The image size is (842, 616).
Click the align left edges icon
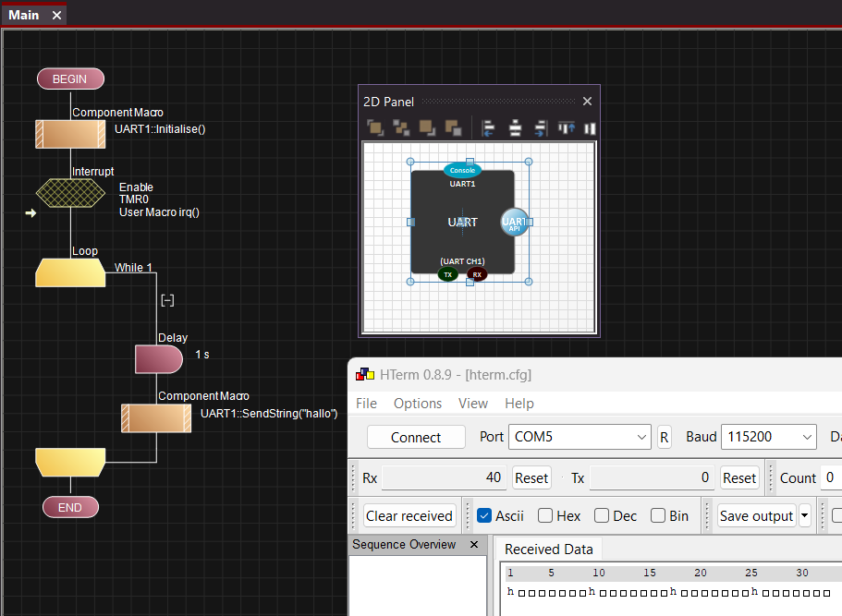[x=489, y=128]
